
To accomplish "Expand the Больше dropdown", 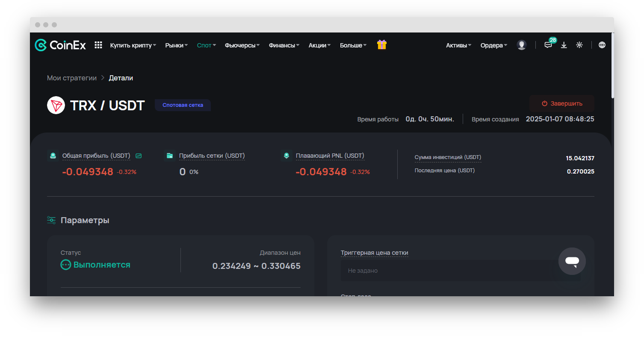I will pyautogui.click(x=353, y=45).
